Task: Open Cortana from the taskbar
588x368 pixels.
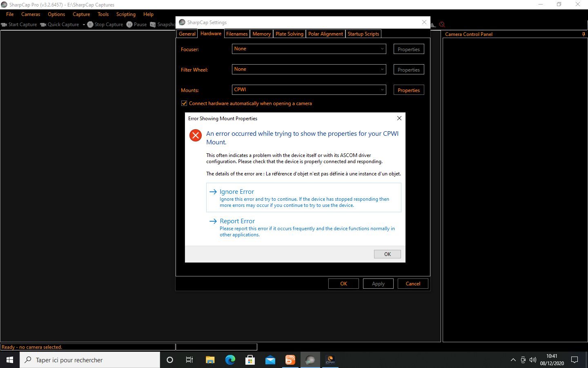Action: 170,360
